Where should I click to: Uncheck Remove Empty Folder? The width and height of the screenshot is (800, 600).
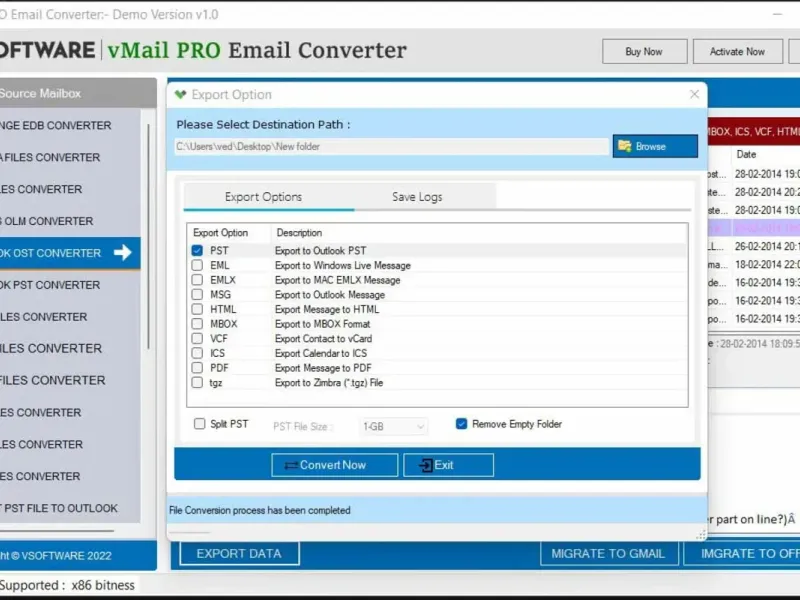pyautogui.click(x=461, y=424)
